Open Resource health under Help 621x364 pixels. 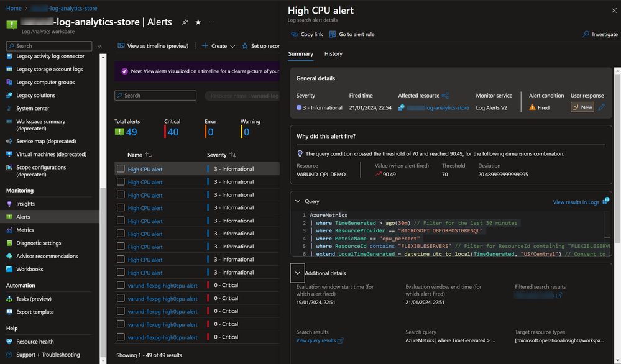(x=32, y=340)
